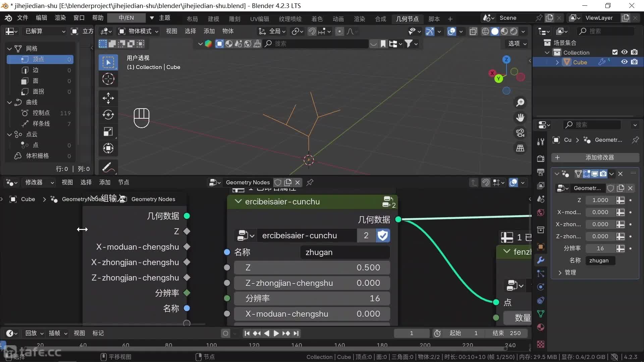Play the animation in timeline
The image size is (644, 362).
click(276, 333)
